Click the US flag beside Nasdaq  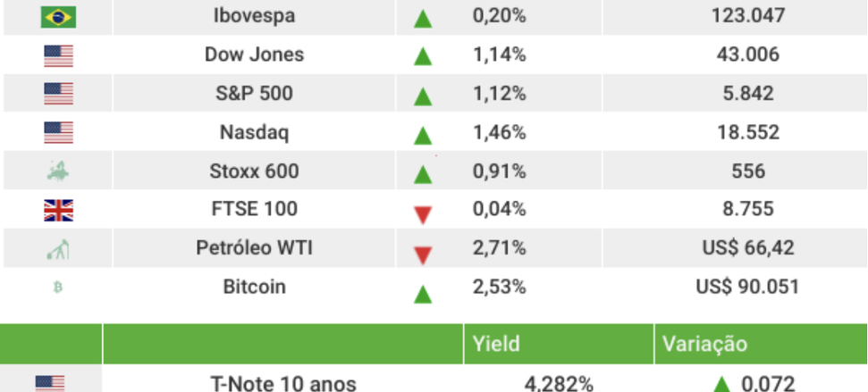pos(58,133)
